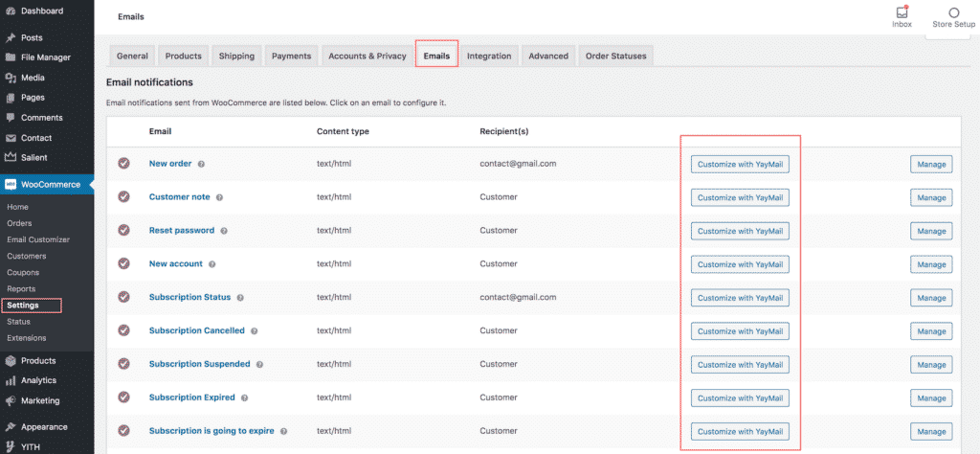980x454 pixels.
Task: Manage the New order email
Action: point(931,165)
